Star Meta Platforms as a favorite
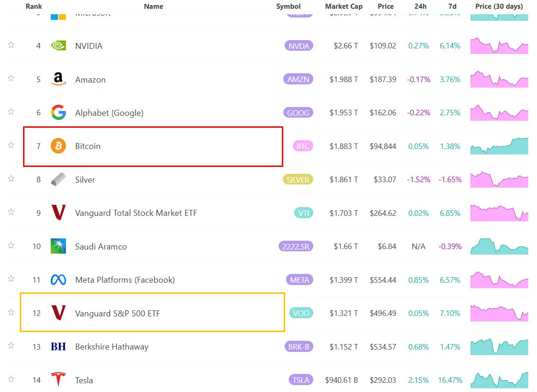This screenshot has height=392, width=537. click(x=11, y=279)
